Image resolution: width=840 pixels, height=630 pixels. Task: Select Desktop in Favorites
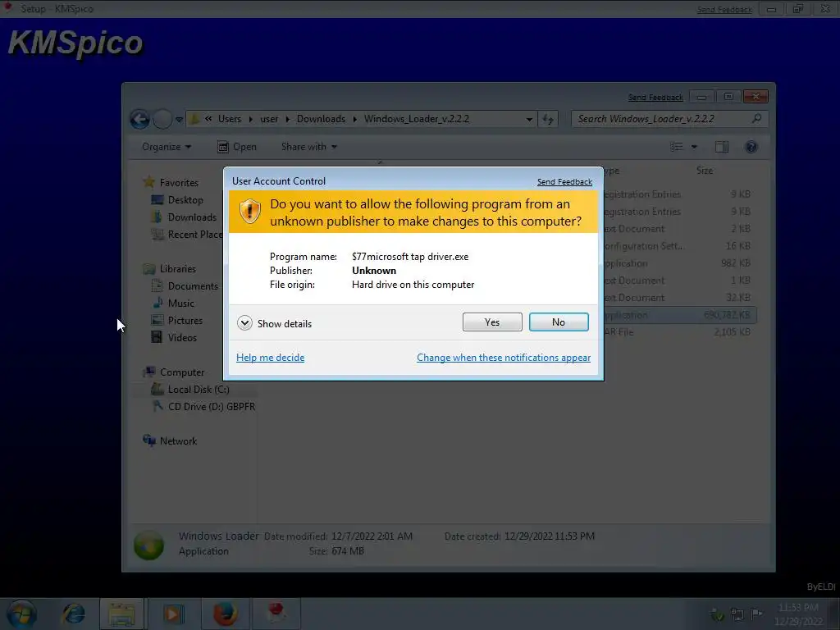[x=185, y=200]
